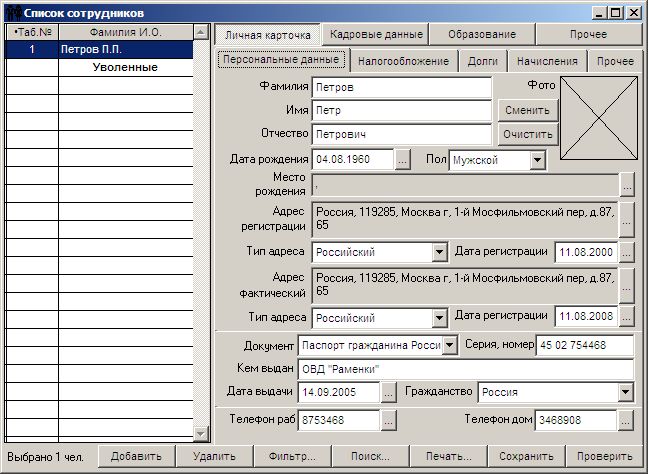This screenshot has height=474, width=648.
Task: Click into the Фамилия input field
Action: 401,88
